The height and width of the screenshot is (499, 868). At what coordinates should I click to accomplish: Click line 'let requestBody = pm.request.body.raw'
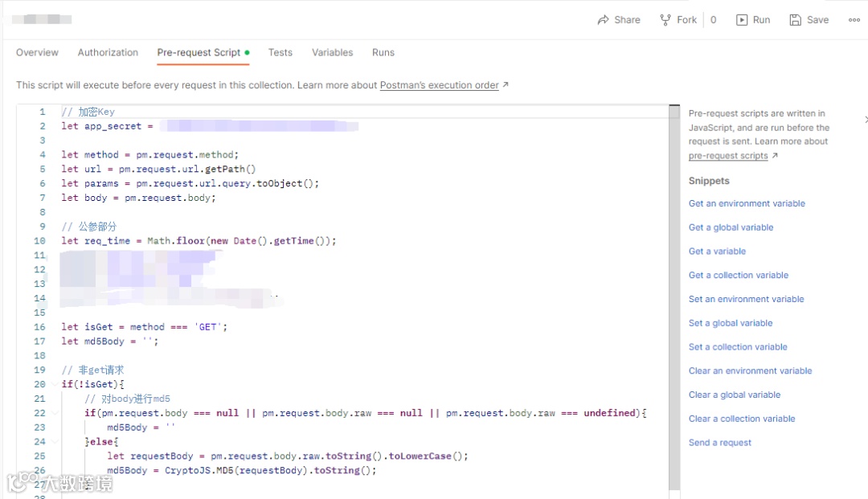point(287,456)
